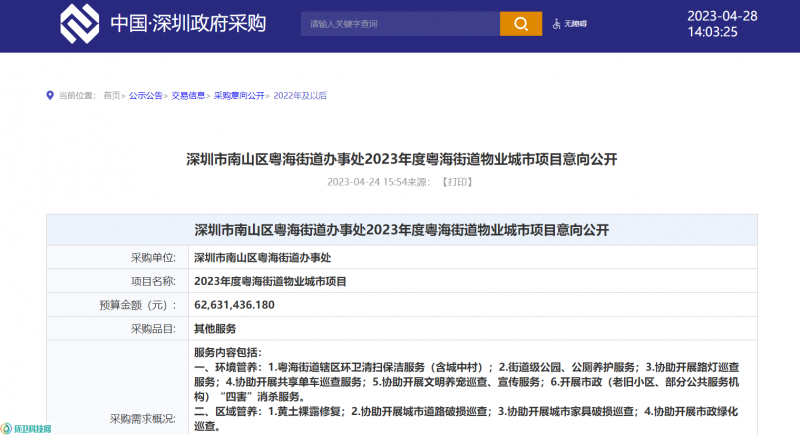Click the 采购单位 value 粤海街道办事处 cell
Image resolution: width=800 pixels, height=435 pixels.
[261, 257]
